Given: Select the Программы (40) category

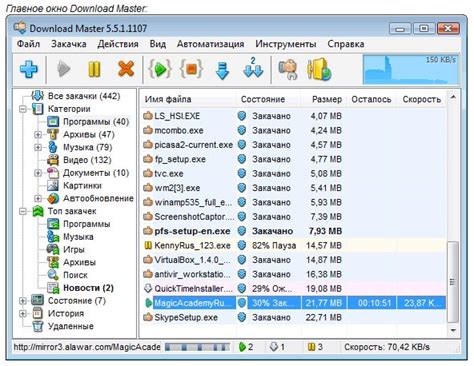Looking at the screenshot, I should 96,122.
